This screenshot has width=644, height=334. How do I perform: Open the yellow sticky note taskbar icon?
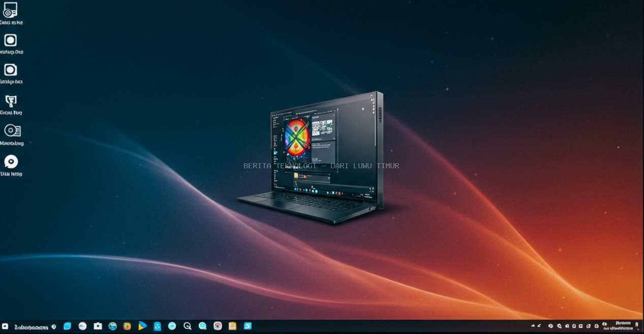[232, 326]
